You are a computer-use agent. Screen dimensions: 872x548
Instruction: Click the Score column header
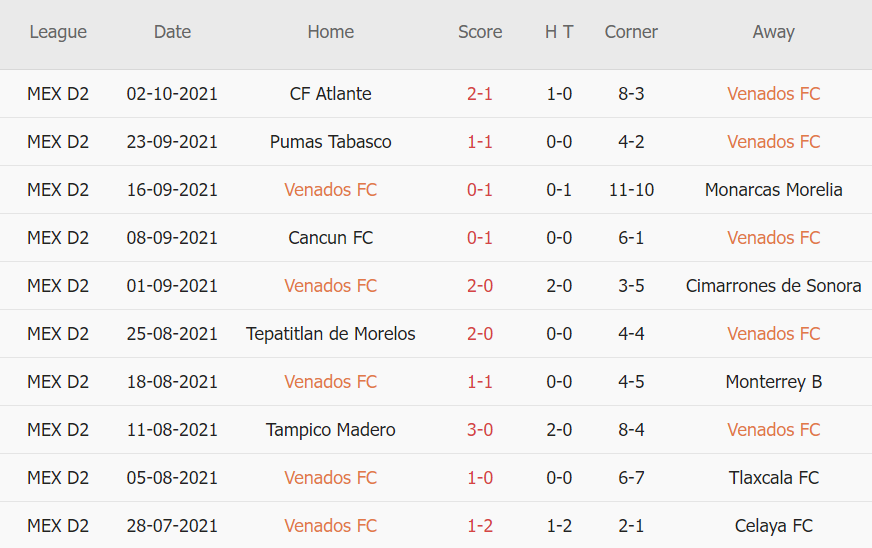click(x=480, y=32)
